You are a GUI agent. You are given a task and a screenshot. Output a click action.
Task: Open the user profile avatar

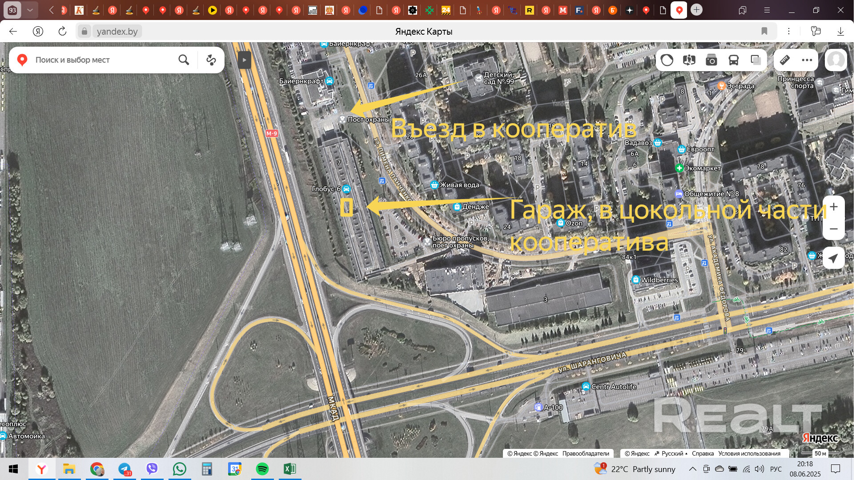coord(836,60)
